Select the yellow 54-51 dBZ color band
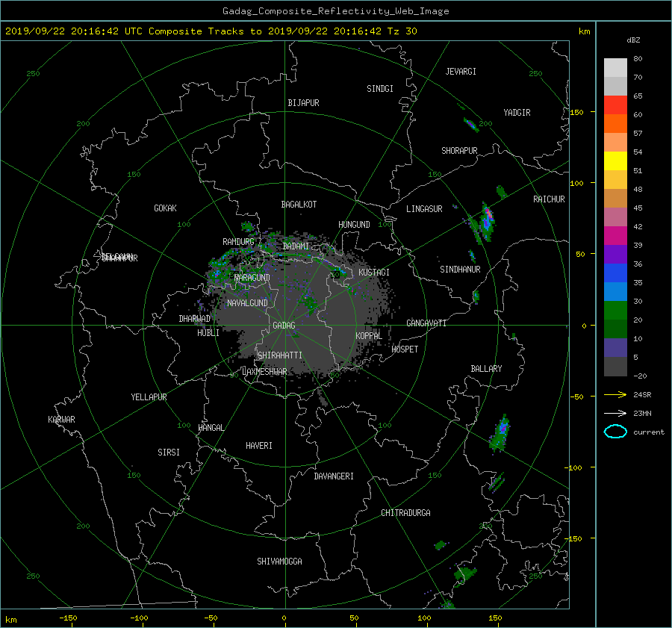Viewport: 672px width, 628px height. pyautogui.click(x=615, y=161)
